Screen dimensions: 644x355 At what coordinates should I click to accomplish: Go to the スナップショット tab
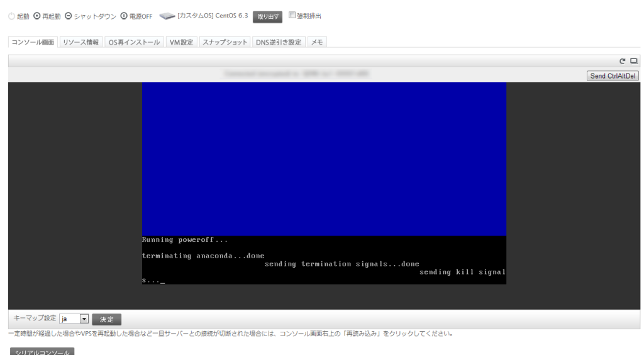(225, 41)
